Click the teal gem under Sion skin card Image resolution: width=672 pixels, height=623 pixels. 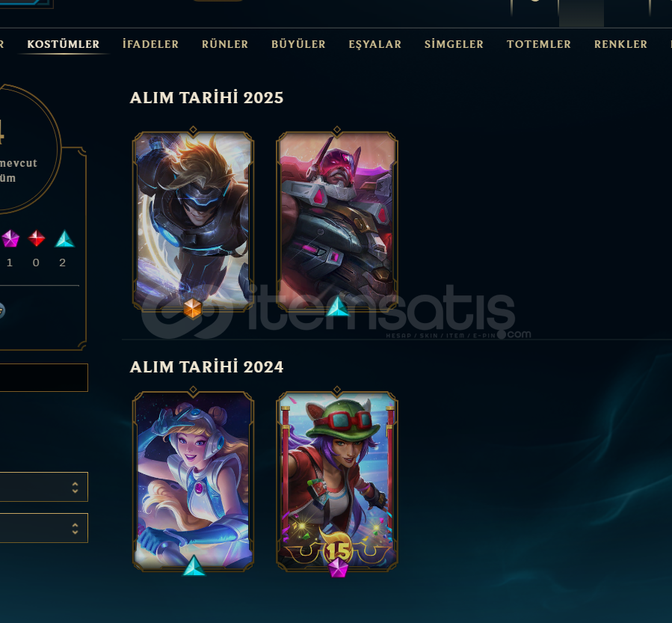pos(337,306)
